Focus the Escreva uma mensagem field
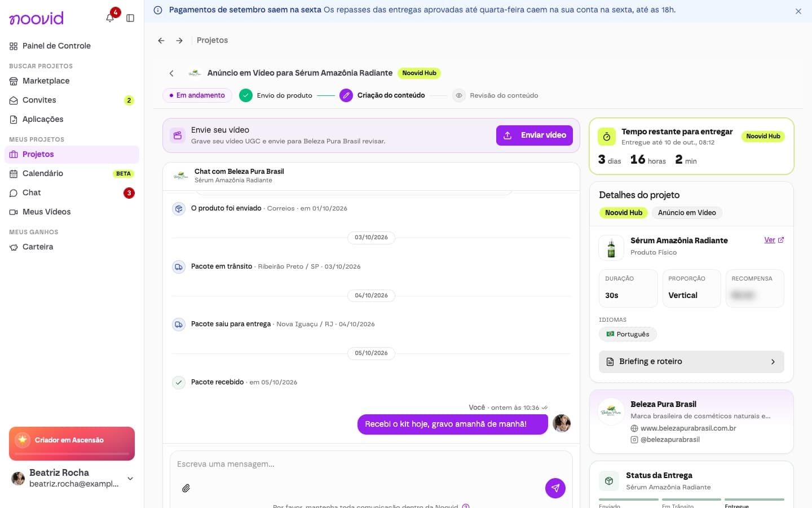This screenshot has width=812, height=508. [x=371, y=464]
